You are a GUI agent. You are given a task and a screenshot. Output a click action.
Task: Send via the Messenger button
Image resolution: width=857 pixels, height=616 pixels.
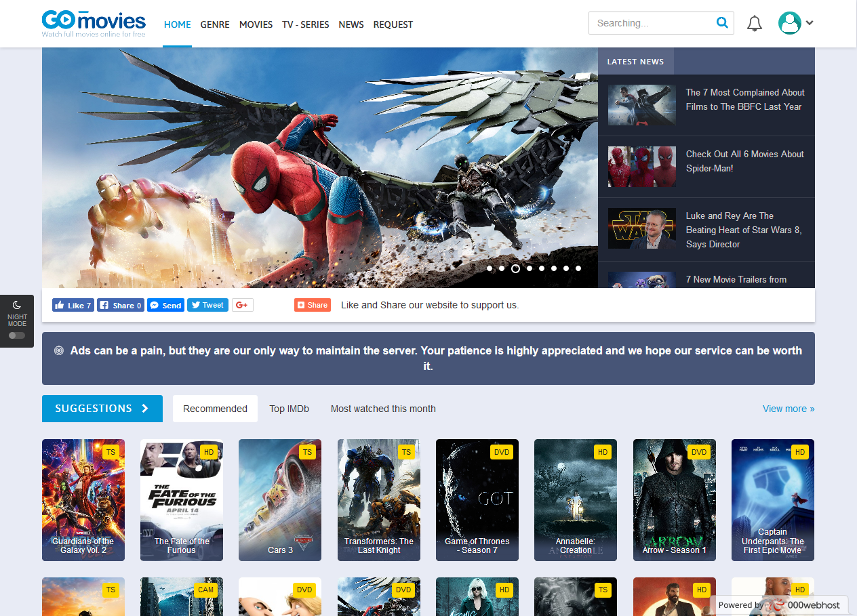pos(165,306)
